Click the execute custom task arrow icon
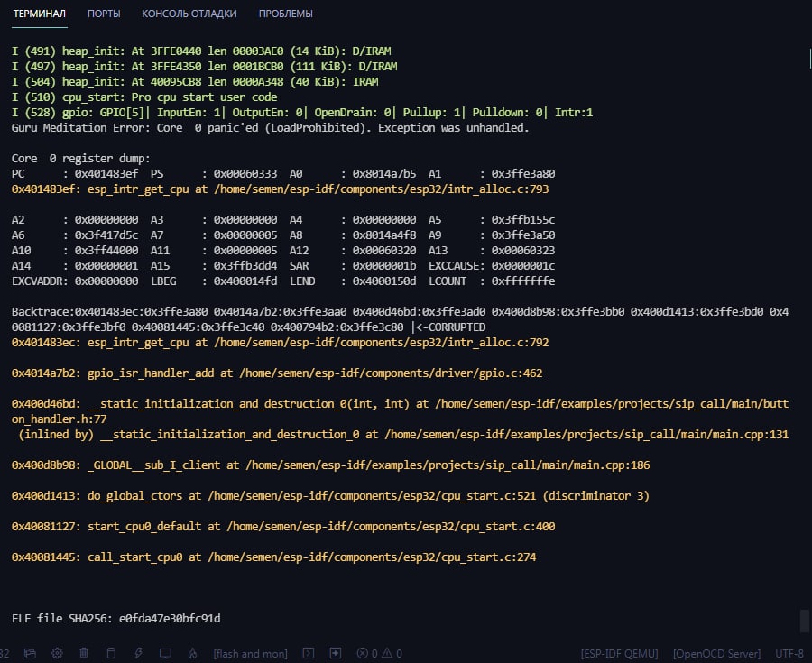Screen dimensions: 812x663 pyautogui.click(x=335, y=653)
